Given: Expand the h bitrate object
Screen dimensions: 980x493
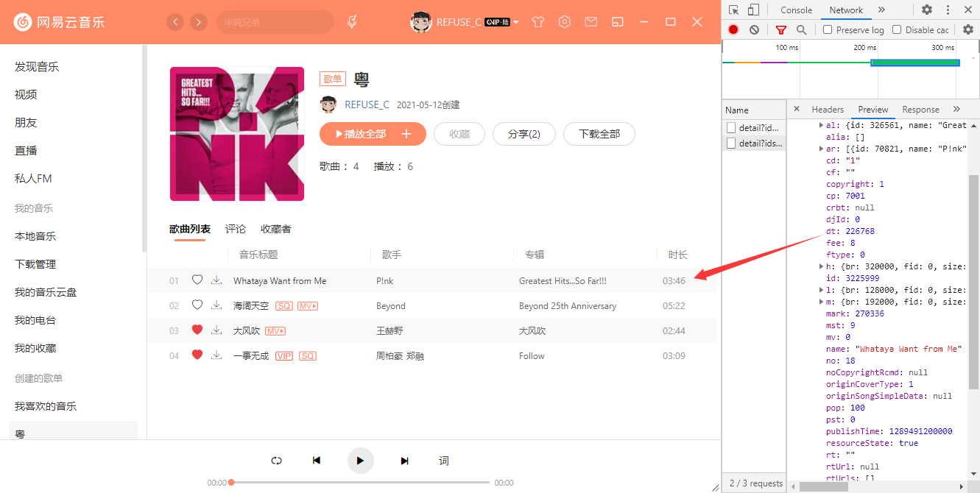Looking at the screenshot, I should click(x=822, y=266).
